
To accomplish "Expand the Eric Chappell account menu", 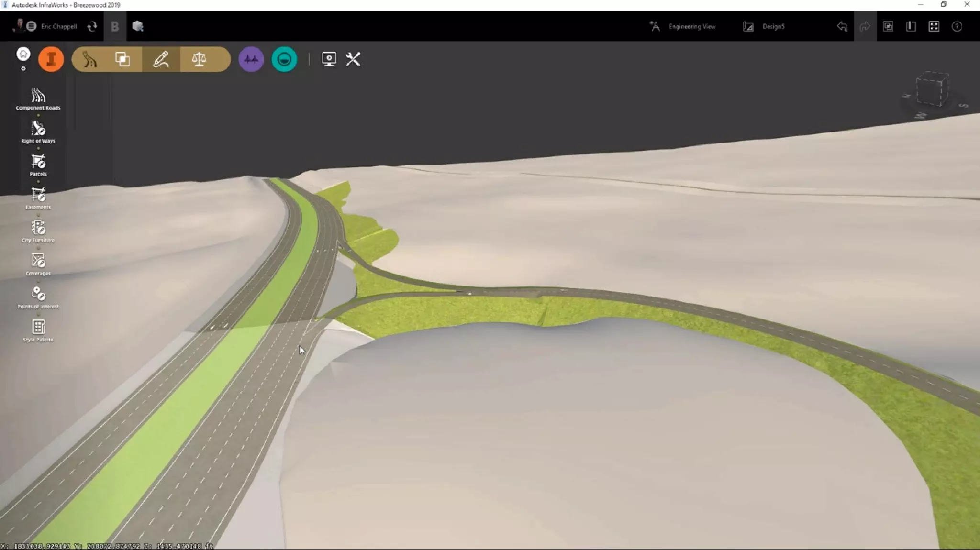I will 58,26.
